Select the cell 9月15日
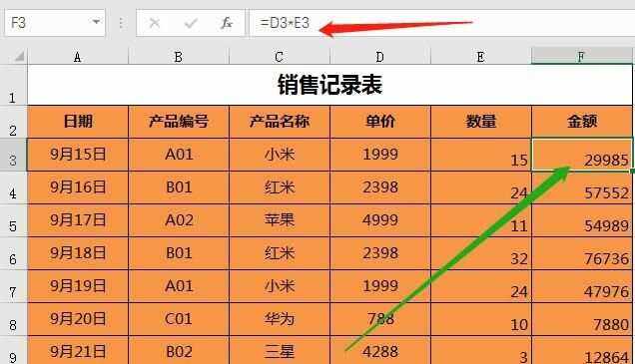This screenshot has width=635, height=364. coord(78,155)
